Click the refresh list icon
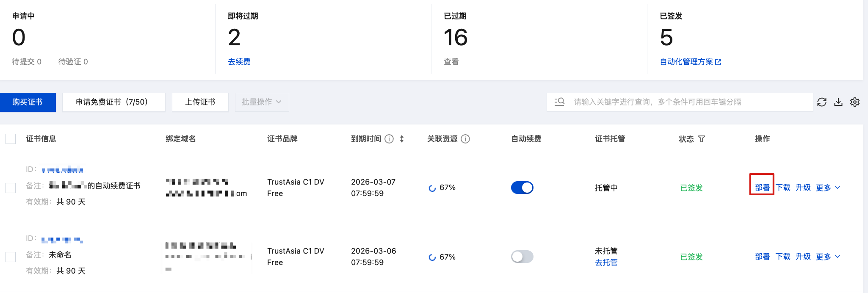The image size is (868, 293). point(822,102)
